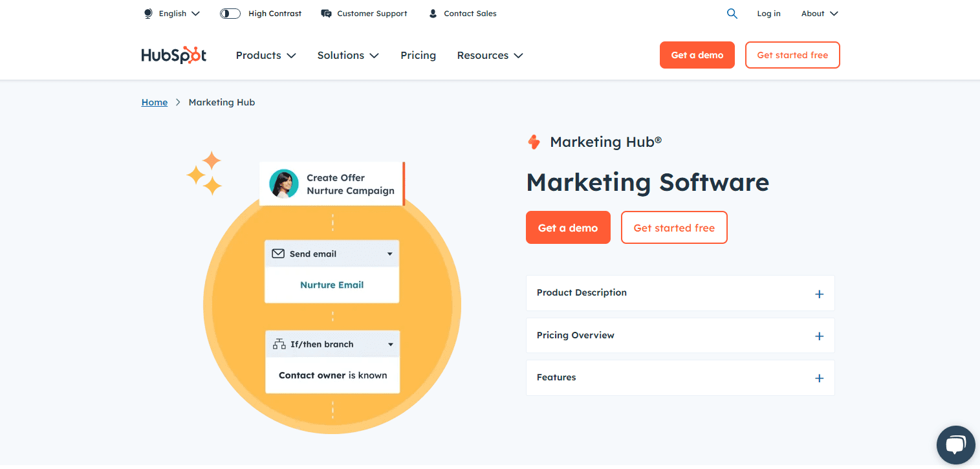Expand the Pricing Overview section
Screen dimensions: 980x469
pos(680,335)
